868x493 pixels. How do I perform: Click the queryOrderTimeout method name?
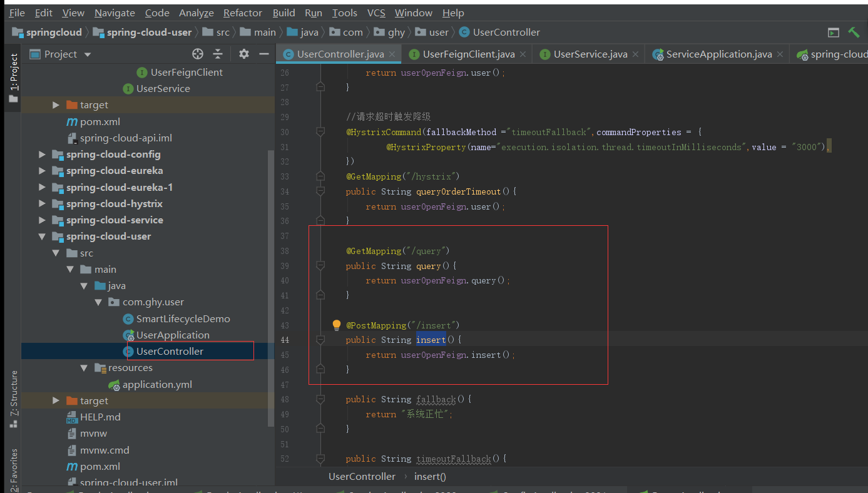click(x=459, y=191)
